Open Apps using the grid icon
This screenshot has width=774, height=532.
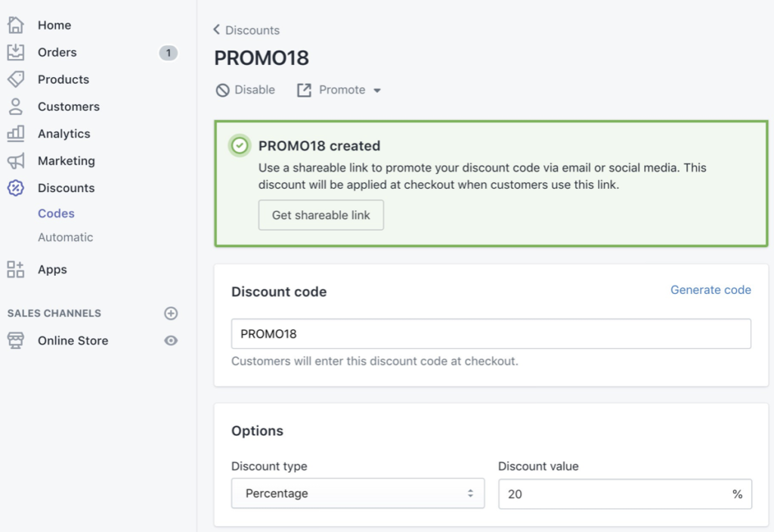tap(15, 269)
